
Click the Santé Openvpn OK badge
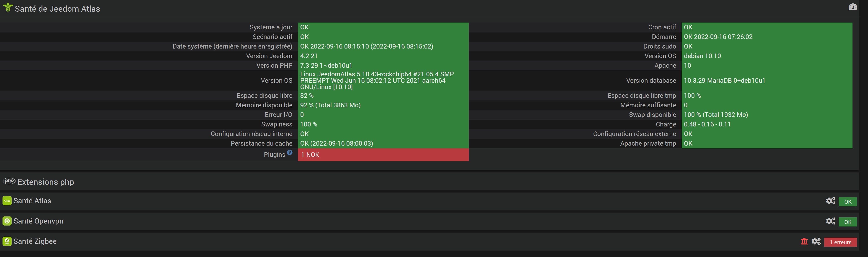(x=847, y=222)
